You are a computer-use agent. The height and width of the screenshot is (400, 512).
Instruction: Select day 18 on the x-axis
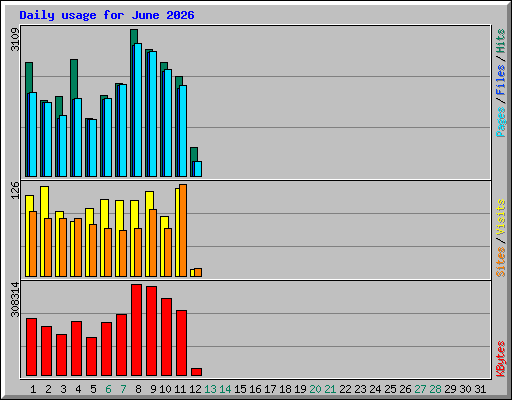click(285, 389)
